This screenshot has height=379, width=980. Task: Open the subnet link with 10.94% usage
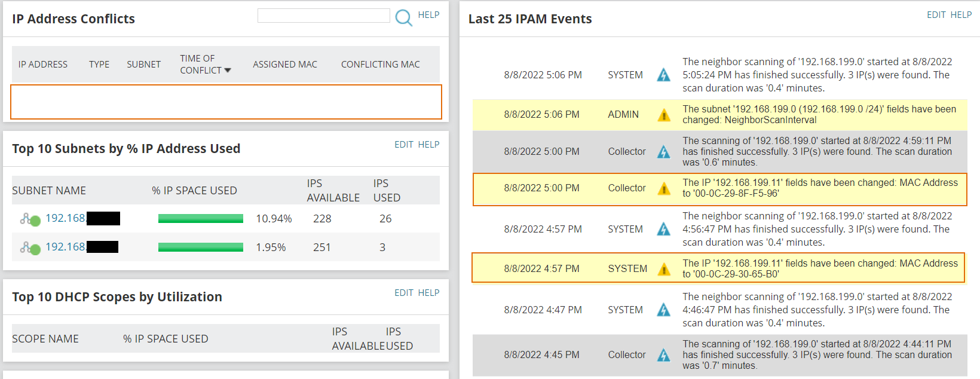click(x=82, y=218)
